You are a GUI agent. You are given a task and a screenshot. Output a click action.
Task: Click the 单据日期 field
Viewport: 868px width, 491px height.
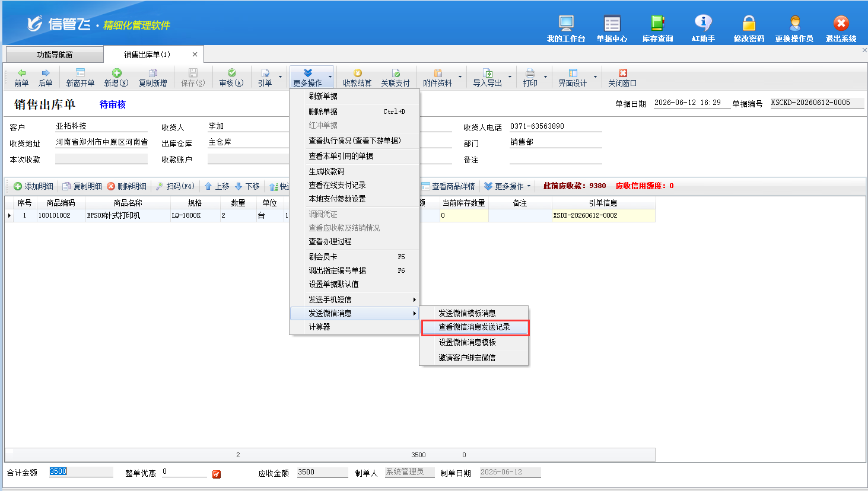pyautogui.click(x=691, y=103)
